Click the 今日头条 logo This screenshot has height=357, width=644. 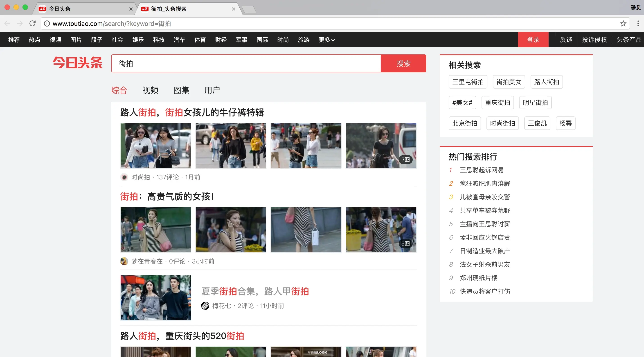77,63
